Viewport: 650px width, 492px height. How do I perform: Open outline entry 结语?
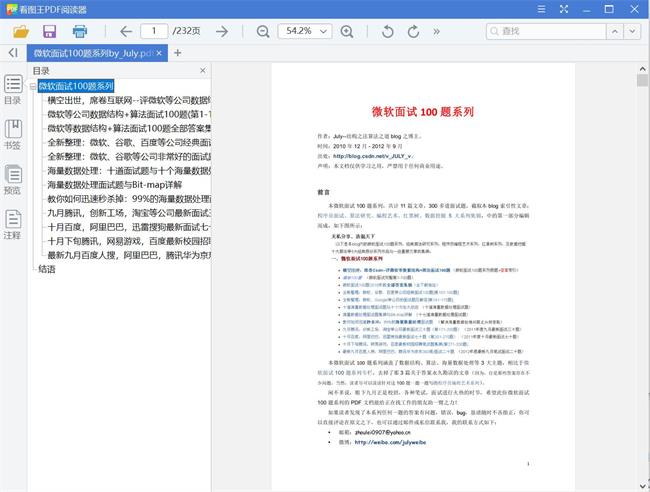(x=47, y=269)
